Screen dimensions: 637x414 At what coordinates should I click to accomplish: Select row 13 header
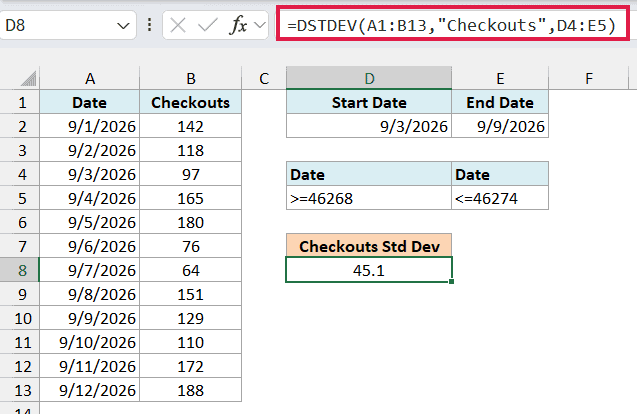pyautogui.click(x=20, y=390)
